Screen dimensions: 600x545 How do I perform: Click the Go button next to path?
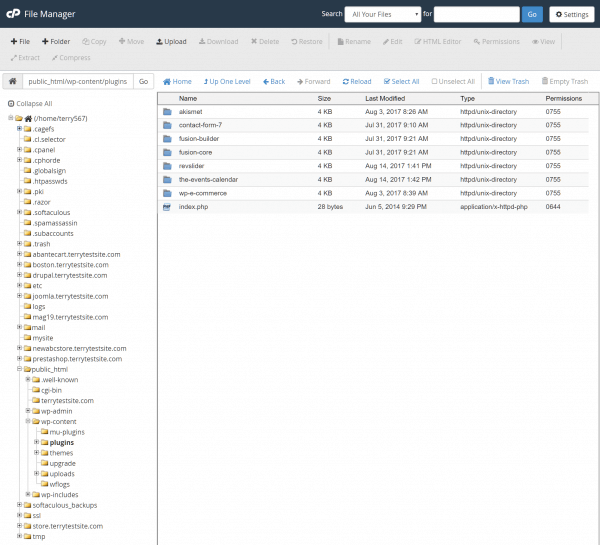143,81
